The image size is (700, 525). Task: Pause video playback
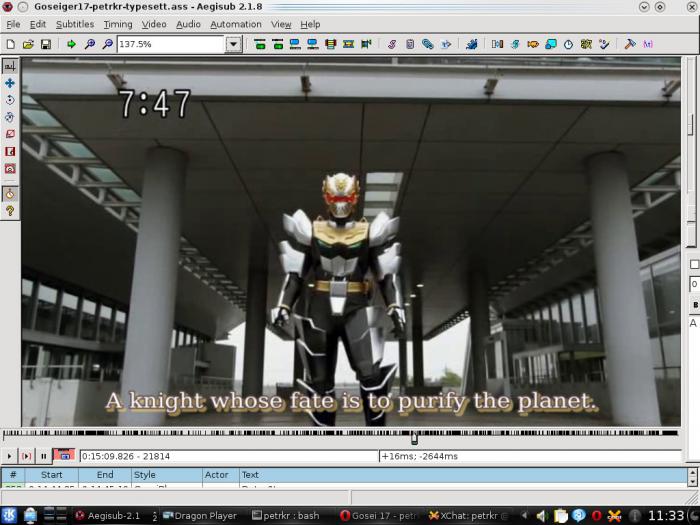44,456
